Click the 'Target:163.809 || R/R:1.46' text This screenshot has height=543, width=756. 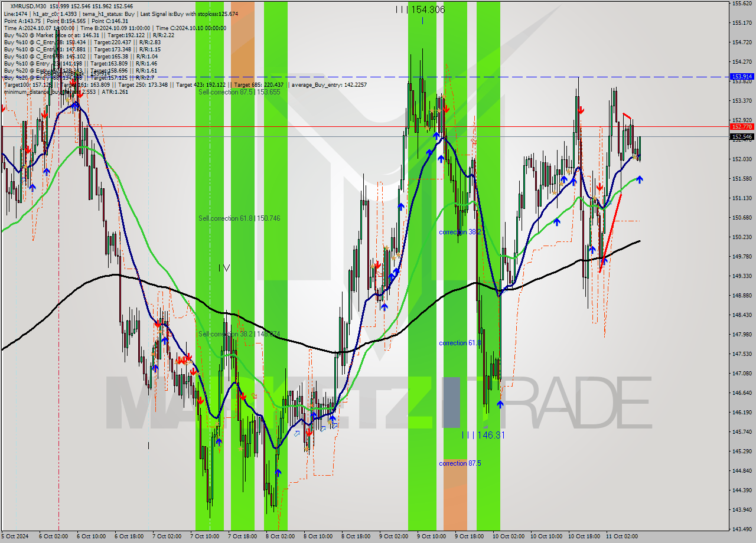pos(123,63)
